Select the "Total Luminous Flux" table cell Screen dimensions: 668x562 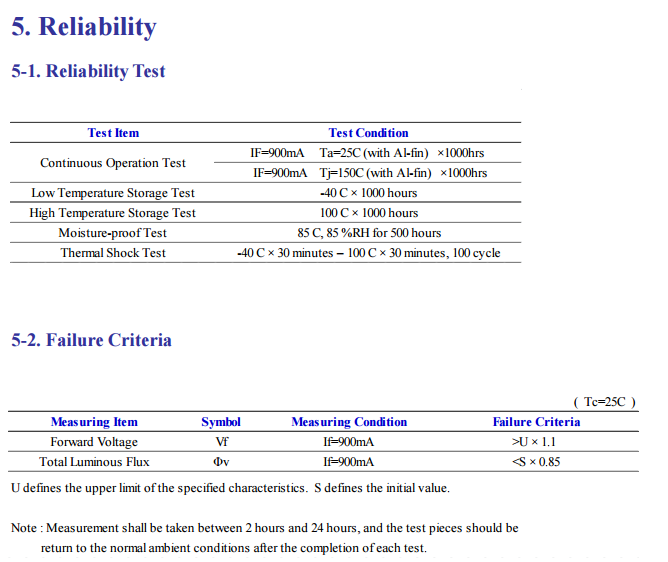tap(94, 462)
